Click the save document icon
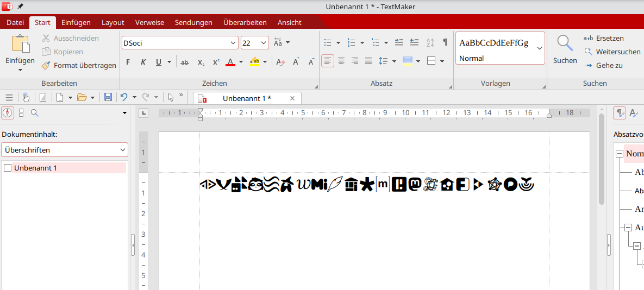 (x=108, y=97)
